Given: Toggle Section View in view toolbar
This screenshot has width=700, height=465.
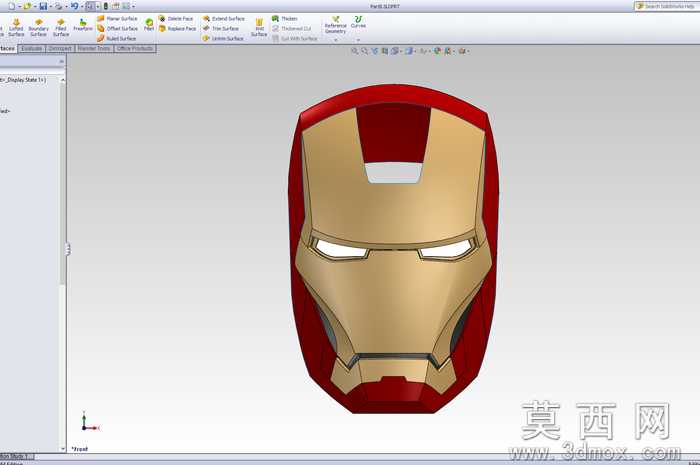Looking at the screenshot, I should (x=384, y=51).
